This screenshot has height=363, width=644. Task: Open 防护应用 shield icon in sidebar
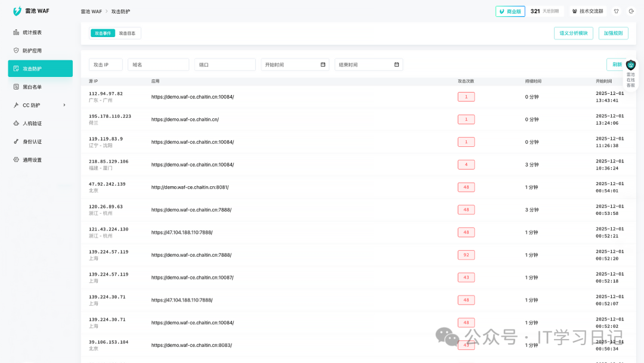17,51
